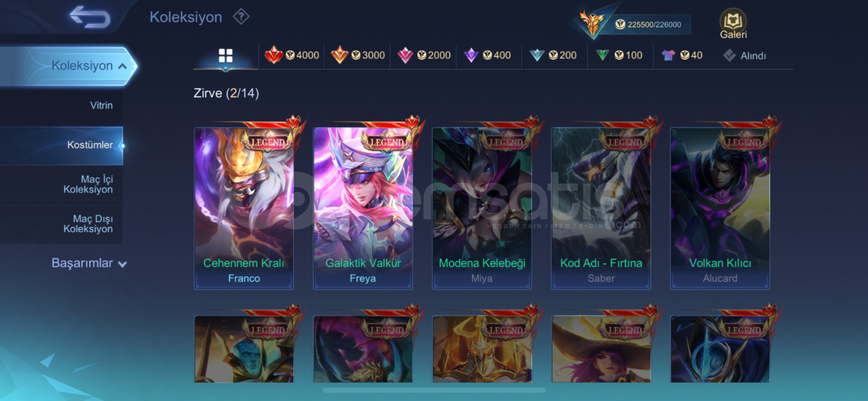
Task: Select the Cehennem Kralı Franco skin card
Action: point(244,208)
